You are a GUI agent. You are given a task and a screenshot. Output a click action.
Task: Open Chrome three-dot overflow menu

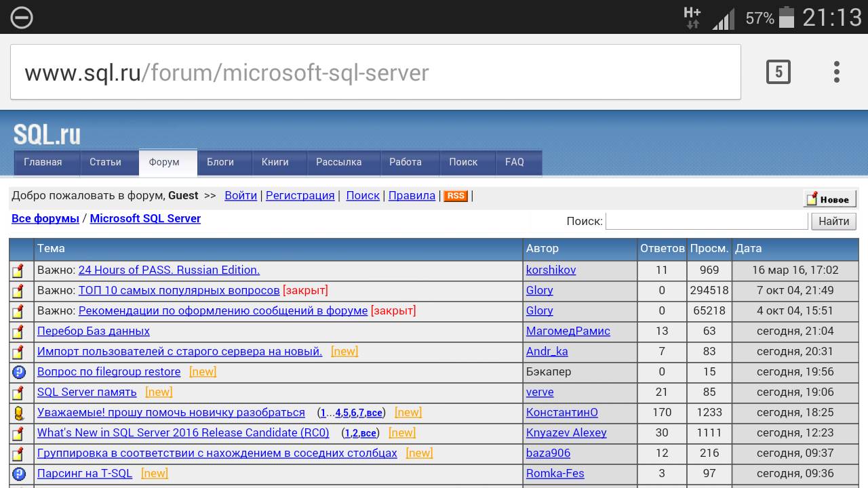(x=836, y=72)
